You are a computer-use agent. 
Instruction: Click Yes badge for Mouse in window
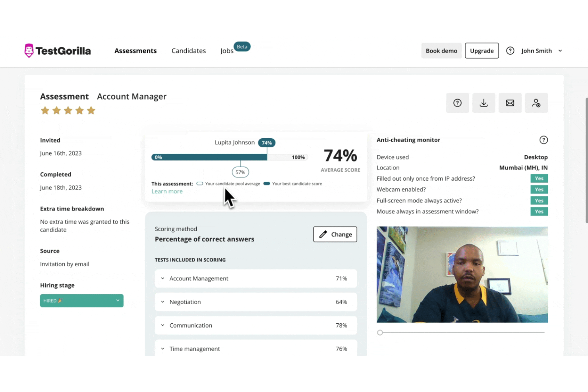[x=539, y=211]
